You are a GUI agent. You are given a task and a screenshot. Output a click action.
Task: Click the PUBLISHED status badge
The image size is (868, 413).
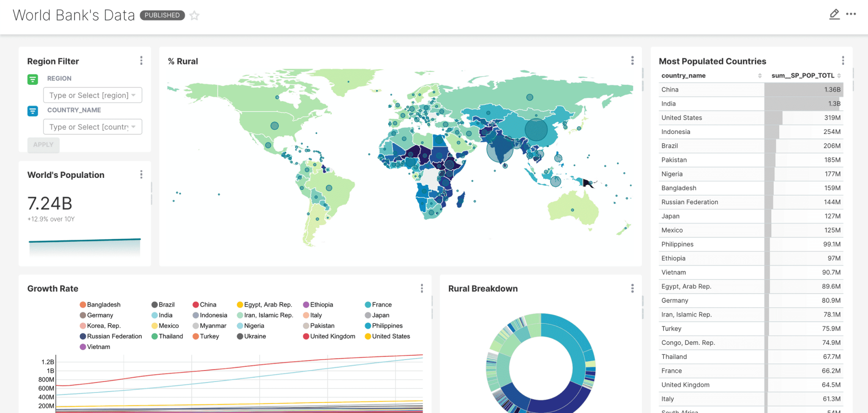(162, 15)
